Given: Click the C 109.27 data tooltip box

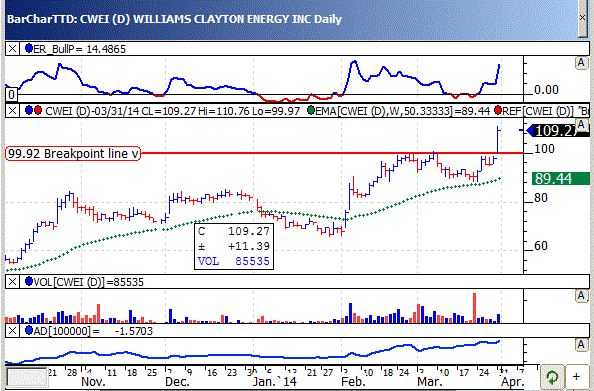Looking at the screenshot, I should click(234, 246).
